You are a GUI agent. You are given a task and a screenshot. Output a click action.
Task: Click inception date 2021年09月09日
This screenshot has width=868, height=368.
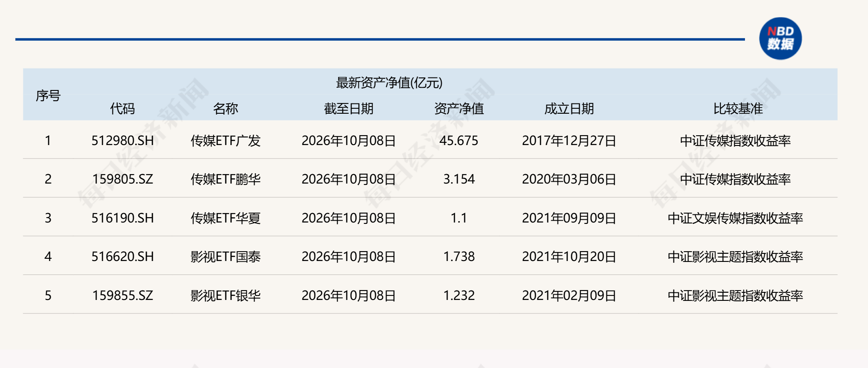click(x=569, y=218)
